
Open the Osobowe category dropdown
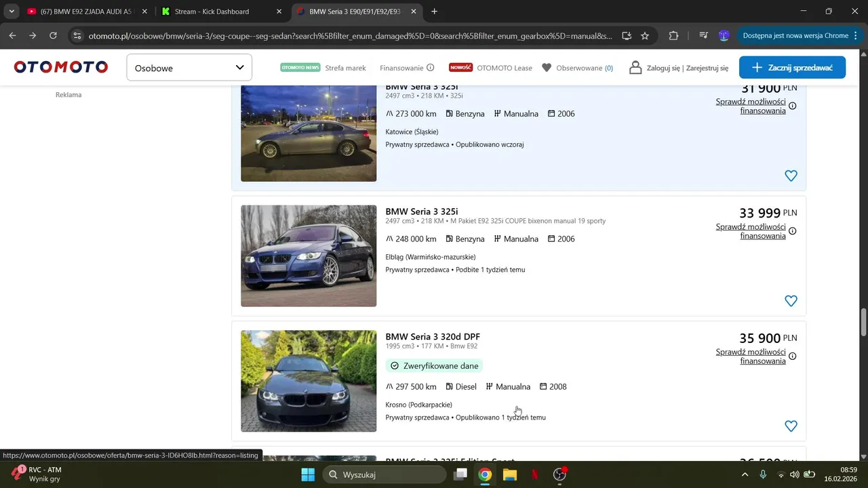(x=189, y=68)
